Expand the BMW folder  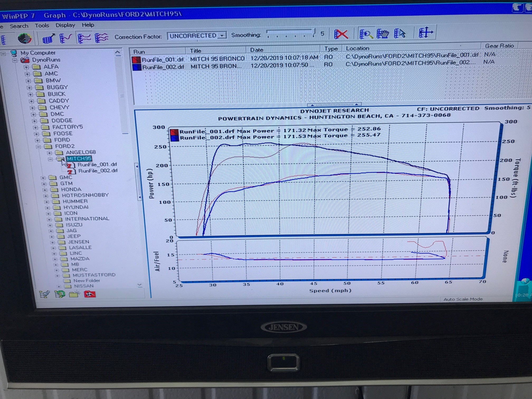[x=28, y=81]
